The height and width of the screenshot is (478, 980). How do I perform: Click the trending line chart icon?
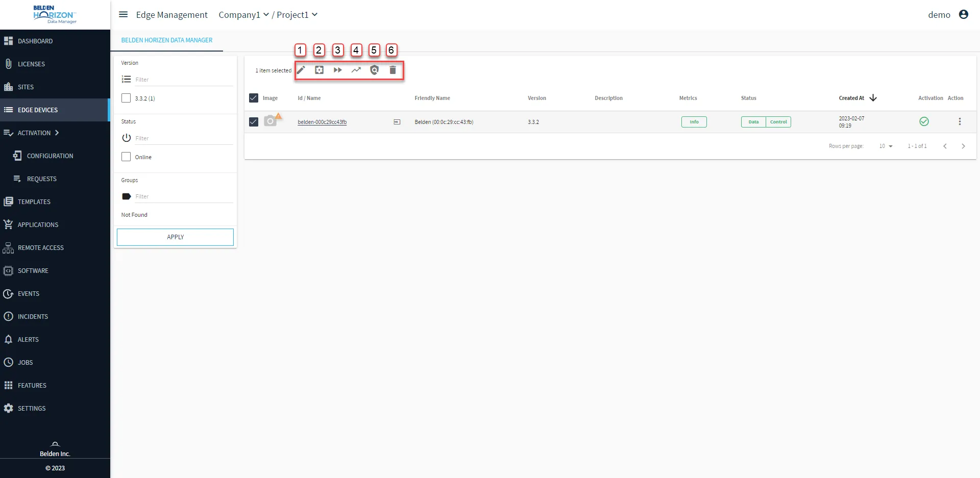[x=356, y=70]
